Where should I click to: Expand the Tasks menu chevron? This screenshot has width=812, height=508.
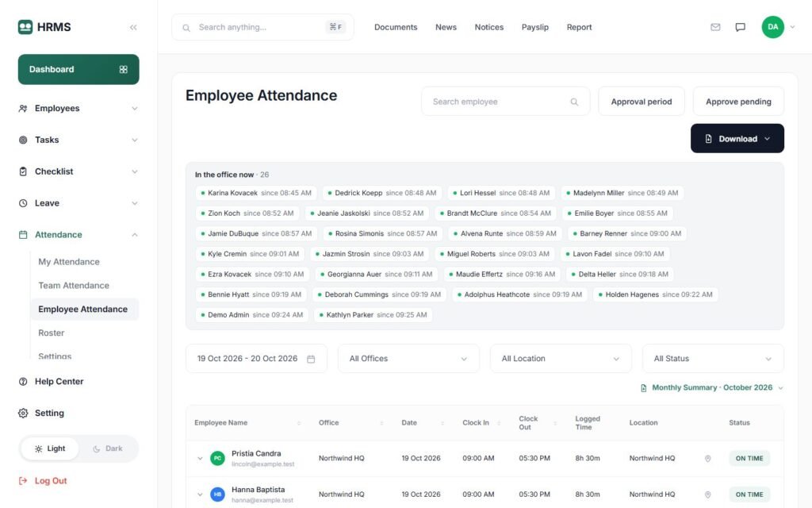click(x=135, y=140)
